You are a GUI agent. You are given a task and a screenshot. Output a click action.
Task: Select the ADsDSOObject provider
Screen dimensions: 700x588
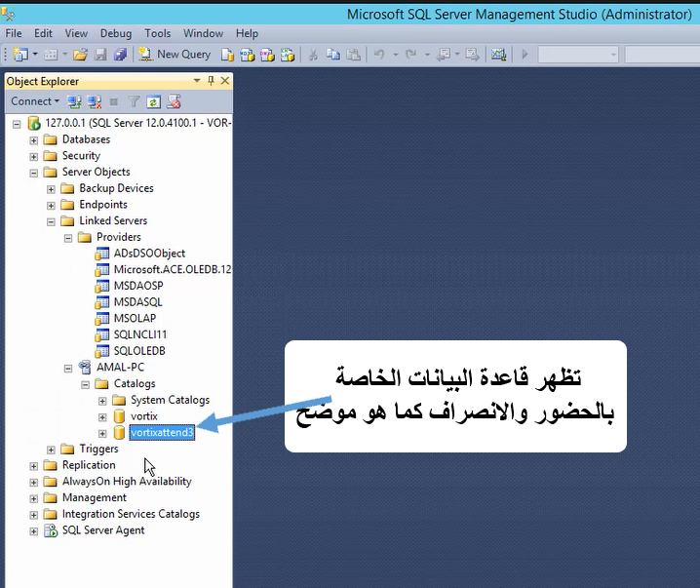point(149,254)
